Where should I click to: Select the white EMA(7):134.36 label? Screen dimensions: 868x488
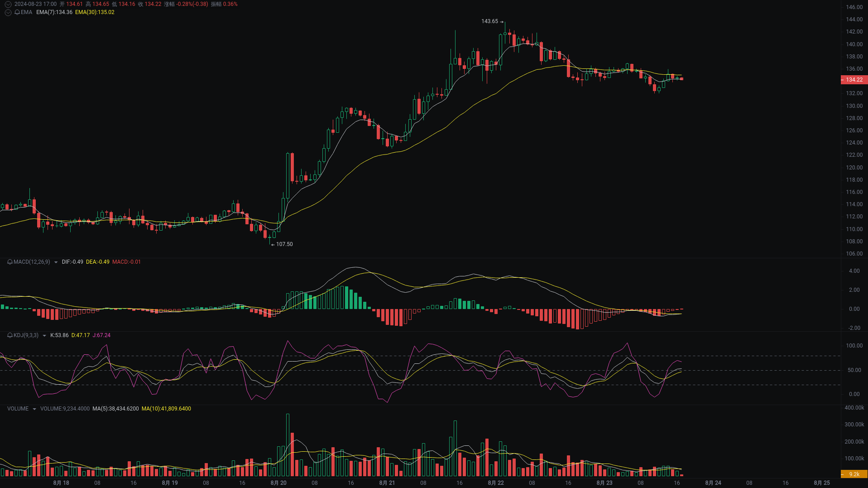pyautogui.click(x=54, y=13)
